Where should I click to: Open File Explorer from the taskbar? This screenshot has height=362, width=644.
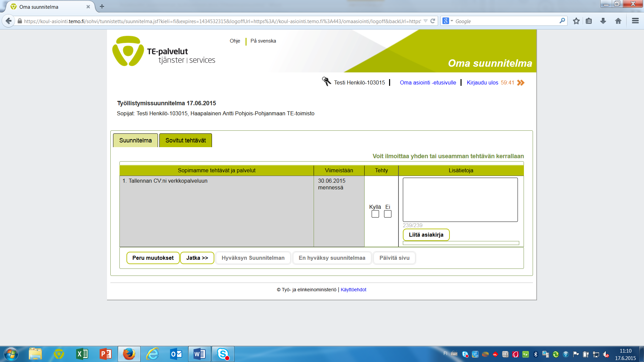pyautogui.click(x=35, y=354)
